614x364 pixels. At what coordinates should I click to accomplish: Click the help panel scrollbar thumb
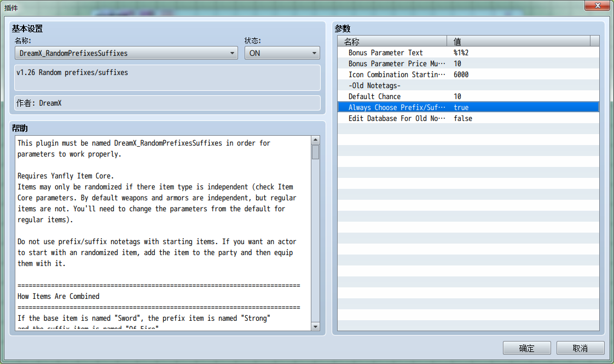tap(315, 152)
